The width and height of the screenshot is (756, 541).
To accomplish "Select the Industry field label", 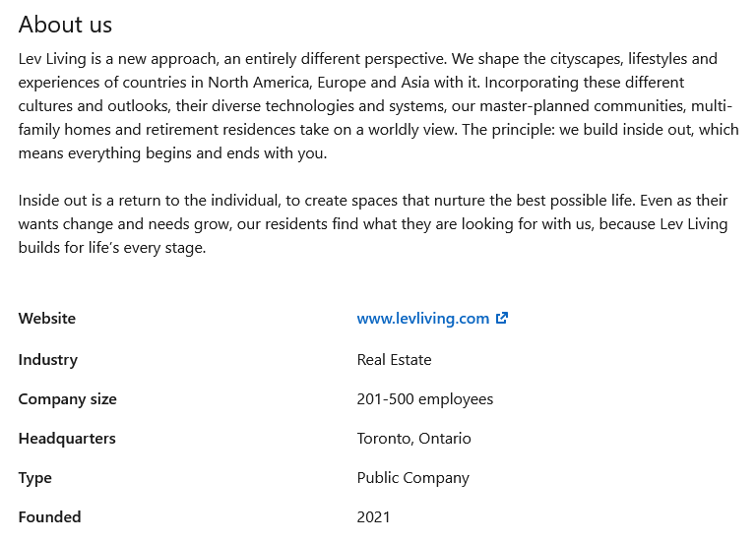I will point(47,360).
